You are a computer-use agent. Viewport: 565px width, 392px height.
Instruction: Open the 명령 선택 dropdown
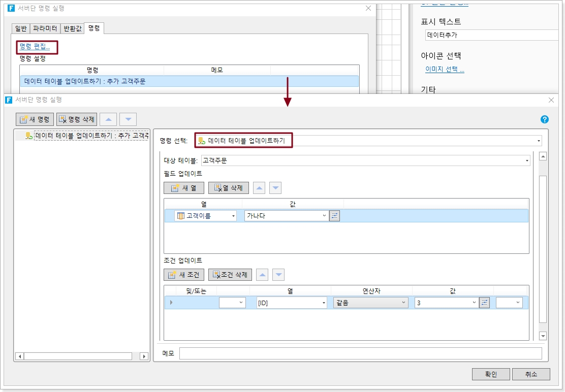click(538, 141)
